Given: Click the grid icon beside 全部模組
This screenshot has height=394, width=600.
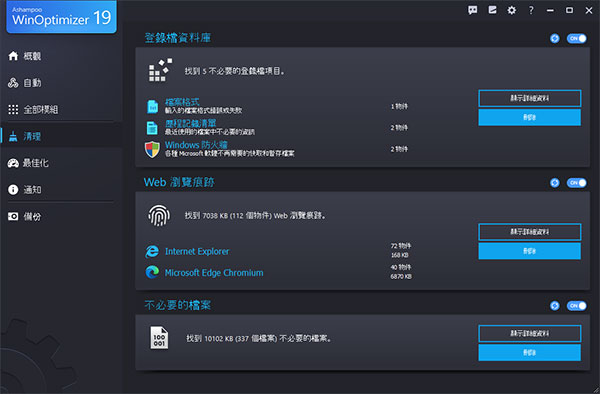Looking at the screenshot, I should click(13, 110).
